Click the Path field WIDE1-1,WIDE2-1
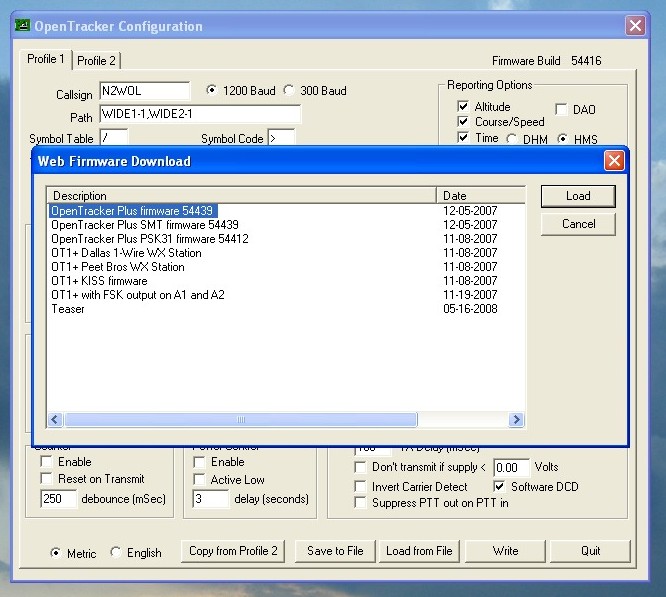 pos(200,114)
